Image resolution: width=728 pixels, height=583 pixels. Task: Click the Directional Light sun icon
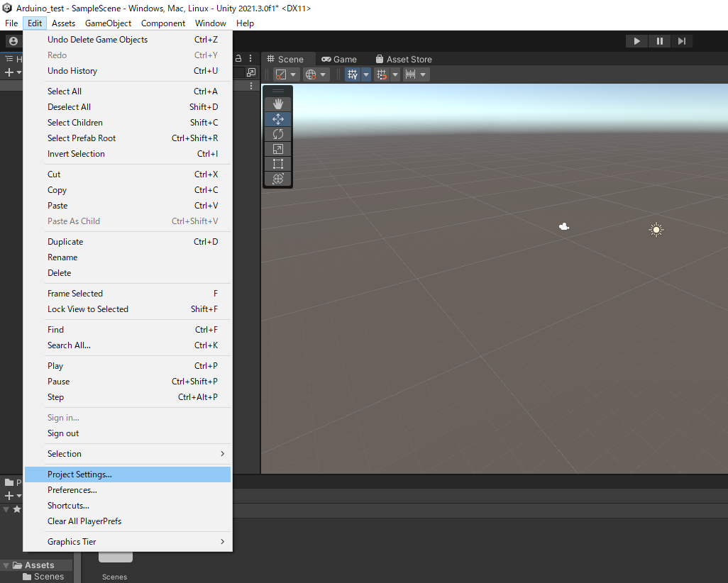coord(656,229)
